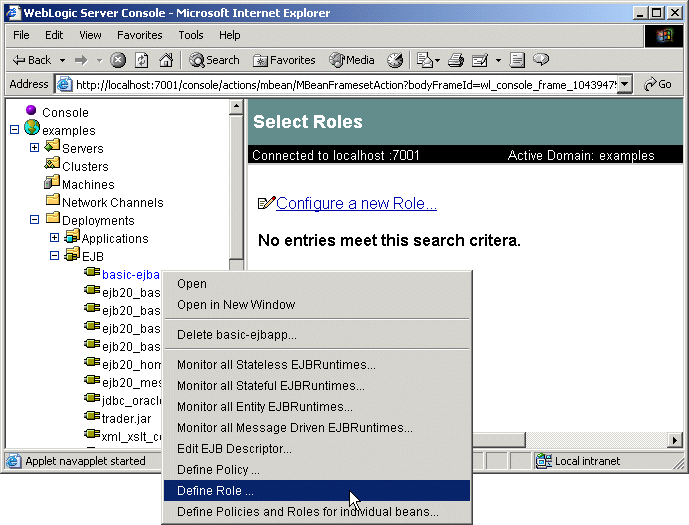Collapse the examples domain node
The image size is (689, 525).
(x=14, y=129)
